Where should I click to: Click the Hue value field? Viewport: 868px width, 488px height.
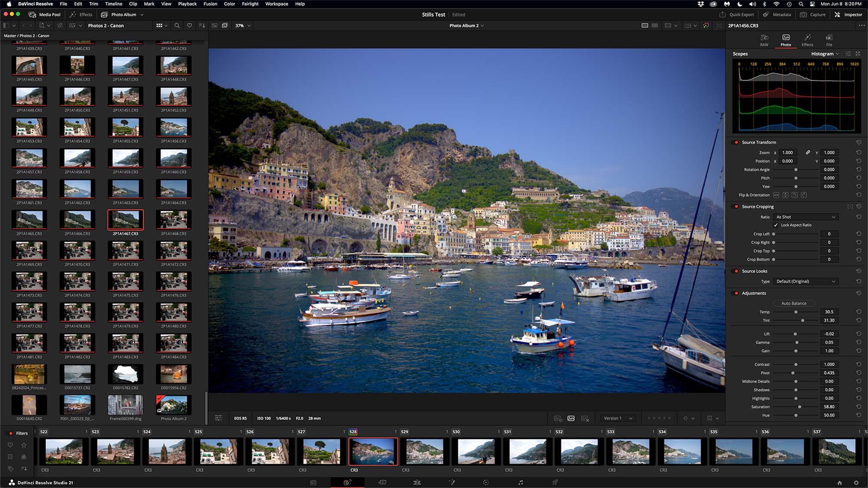(x=829, y=415)
